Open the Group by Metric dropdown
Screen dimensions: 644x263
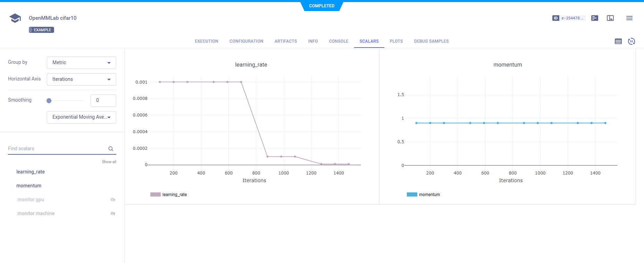(81, 63)
